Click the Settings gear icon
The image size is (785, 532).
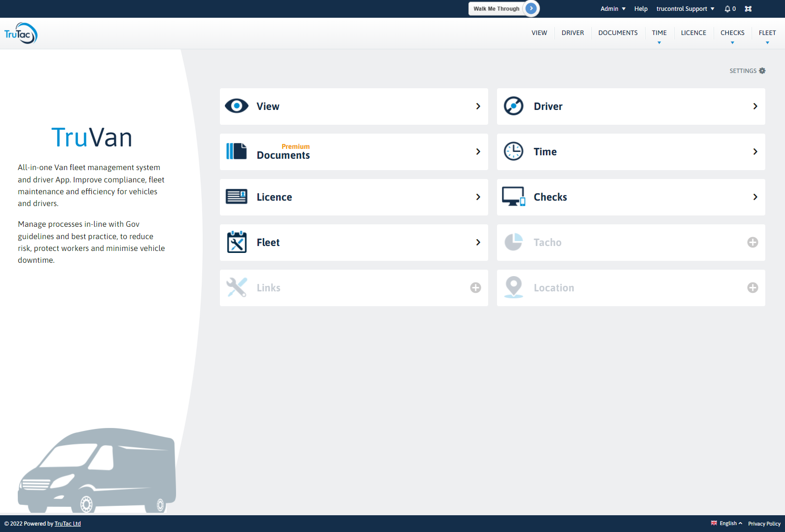762,71
